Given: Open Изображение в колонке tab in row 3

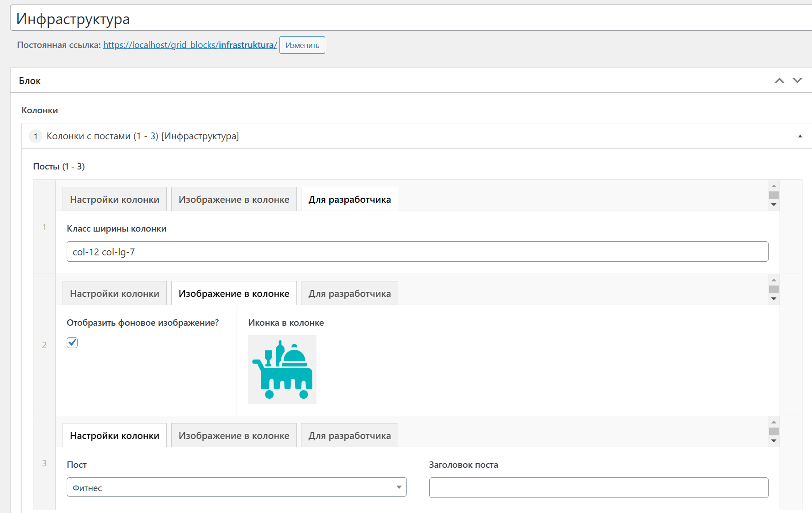Looking at the screenshot, I should click(234, 435).
